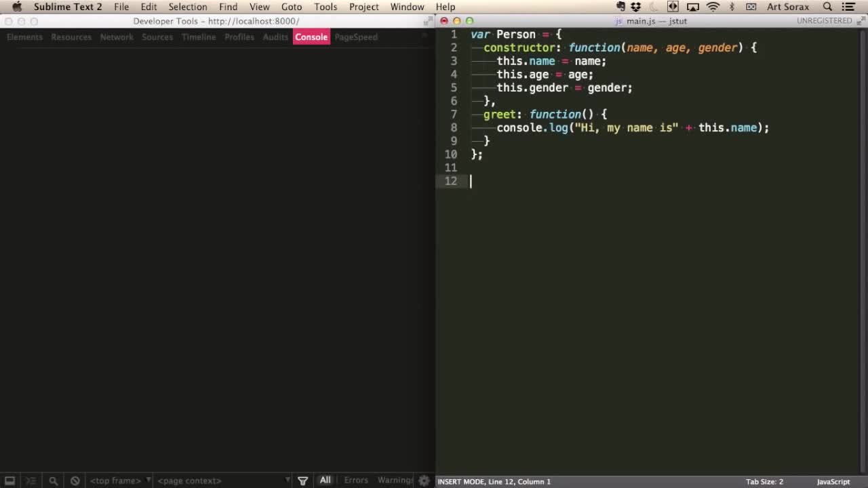Click the 'this.gender' assignment line
This screenshot has height=488, width=868.
pyautogui.click(x=564, y=87)
